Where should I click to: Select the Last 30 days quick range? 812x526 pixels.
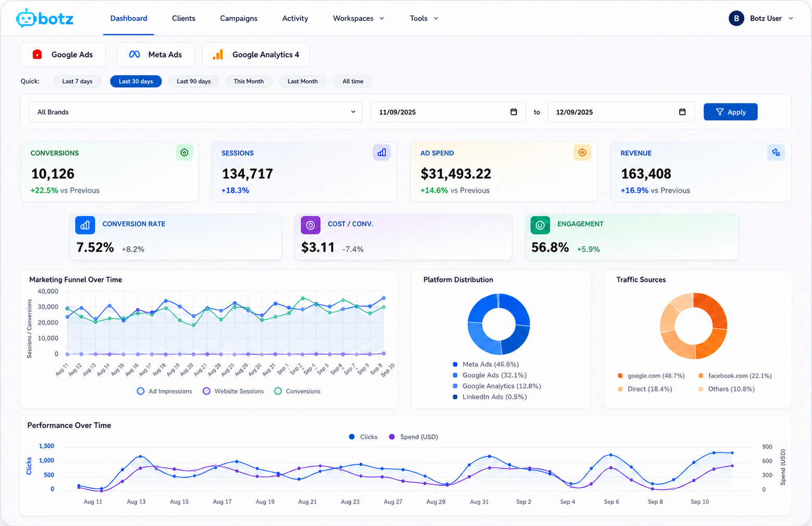pyautogui.click(x=136, y=81)
